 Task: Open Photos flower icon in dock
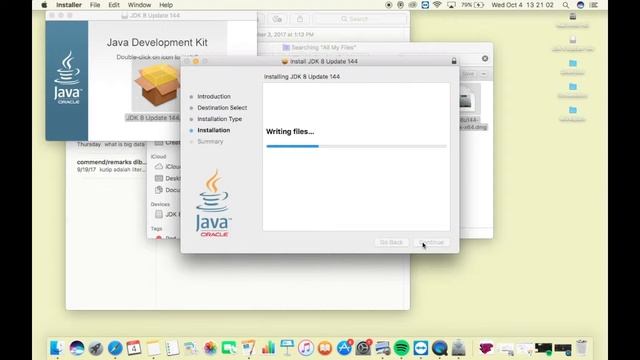click(210, 348)
